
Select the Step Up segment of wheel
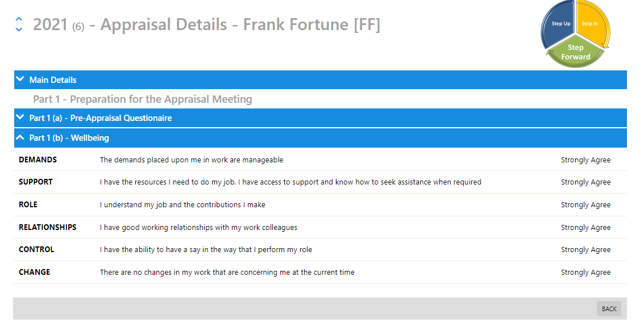tap(559, 24)
